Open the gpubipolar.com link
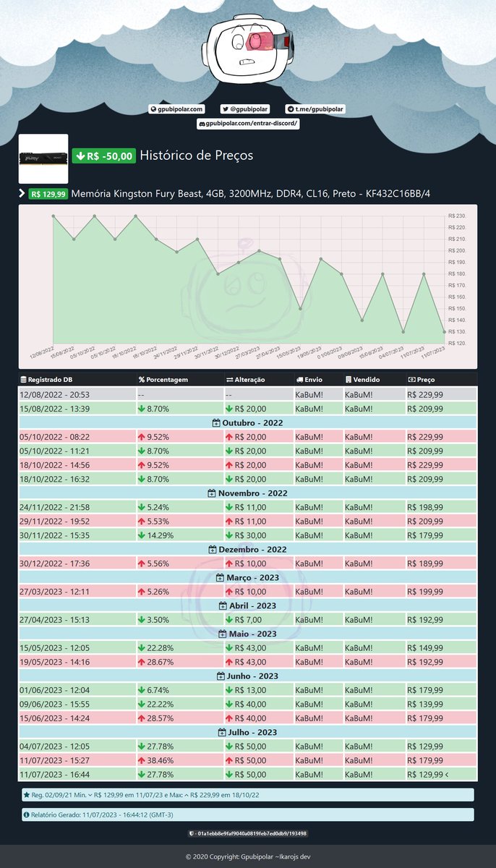The width and height of the screenshot is (496, 868). (176, 109)
